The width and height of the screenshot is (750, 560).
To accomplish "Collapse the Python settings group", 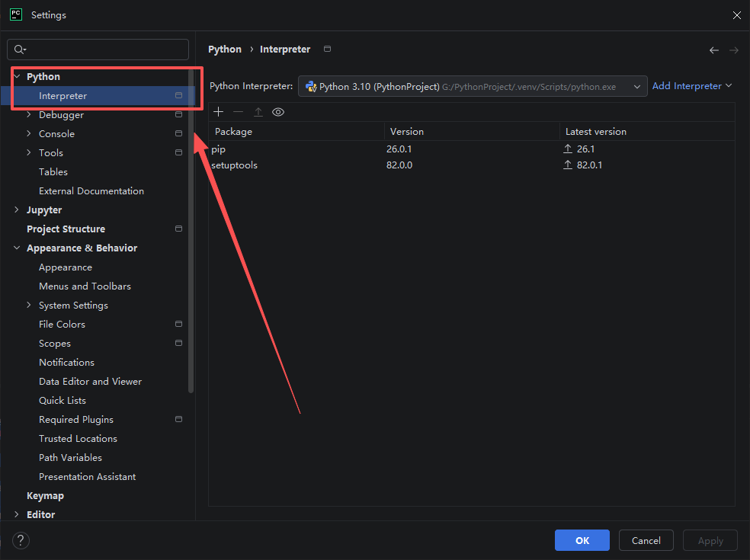I will pyautogui.click(x=17, y=76).
